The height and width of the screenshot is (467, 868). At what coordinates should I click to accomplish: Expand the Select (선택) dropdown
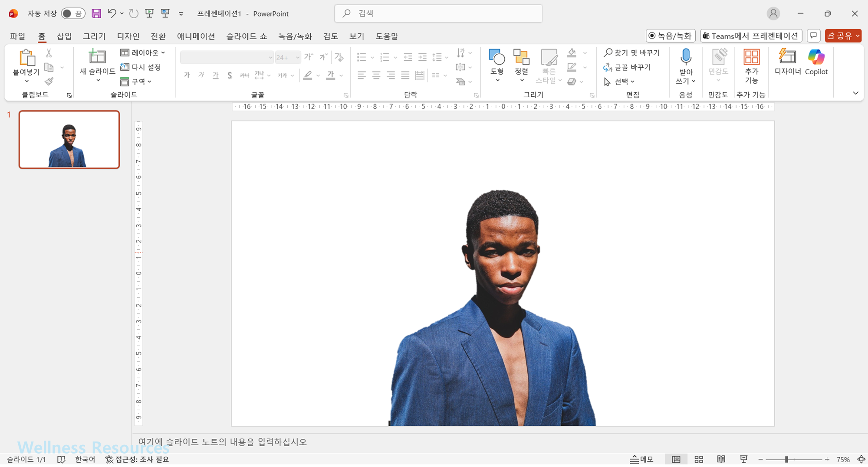tap(619, 82)
